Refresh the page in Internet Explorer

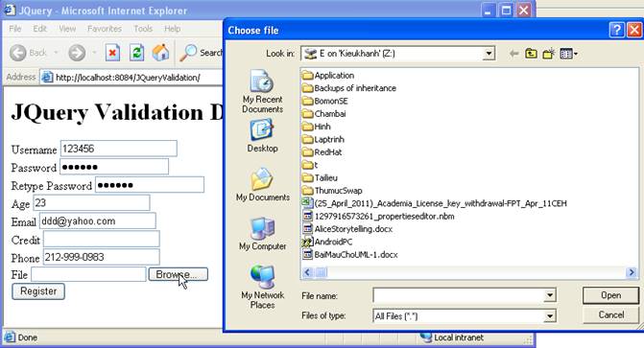[137, 53]
